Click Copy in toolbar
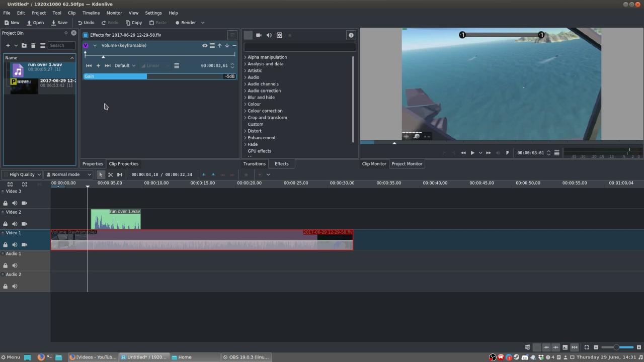The height and width of the screenshot is (362, 644). click(134, 23)
